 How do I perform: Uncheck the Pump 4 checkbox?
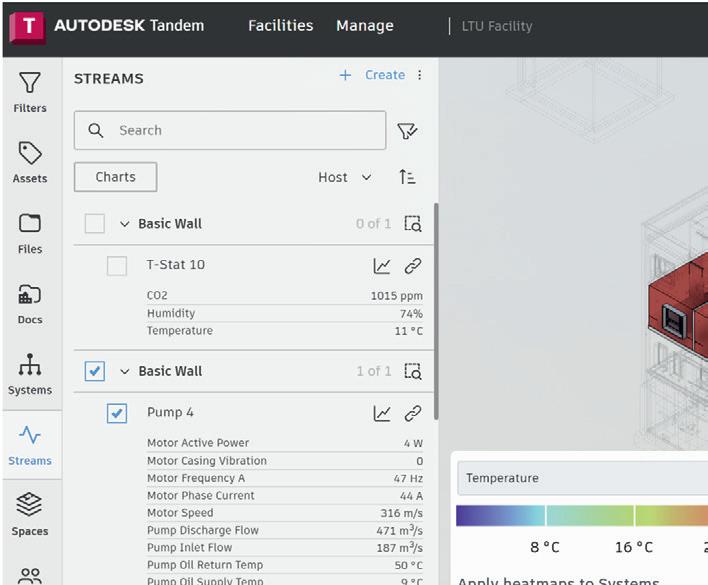coord(117,413)
